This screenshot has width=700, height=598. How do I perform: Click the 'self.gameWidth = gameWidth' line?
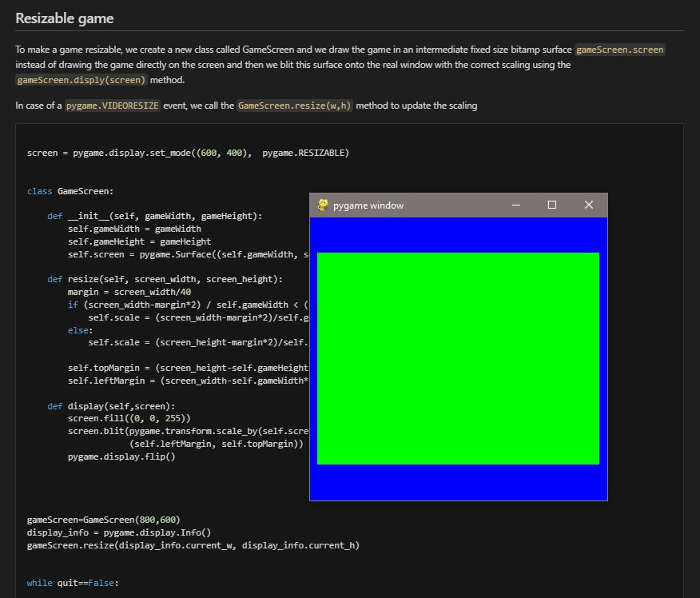coord(134,229)
